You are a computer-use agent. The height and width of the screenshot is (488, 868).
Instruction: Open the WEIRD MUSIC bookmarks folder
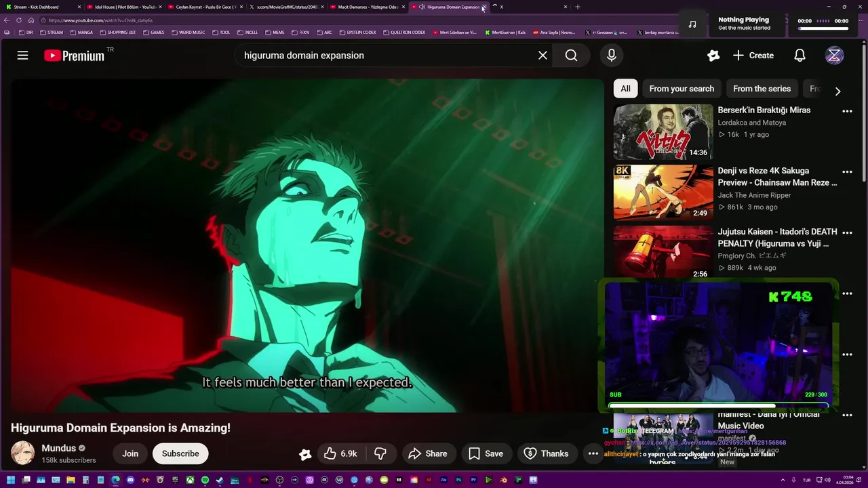pos(188,32)
